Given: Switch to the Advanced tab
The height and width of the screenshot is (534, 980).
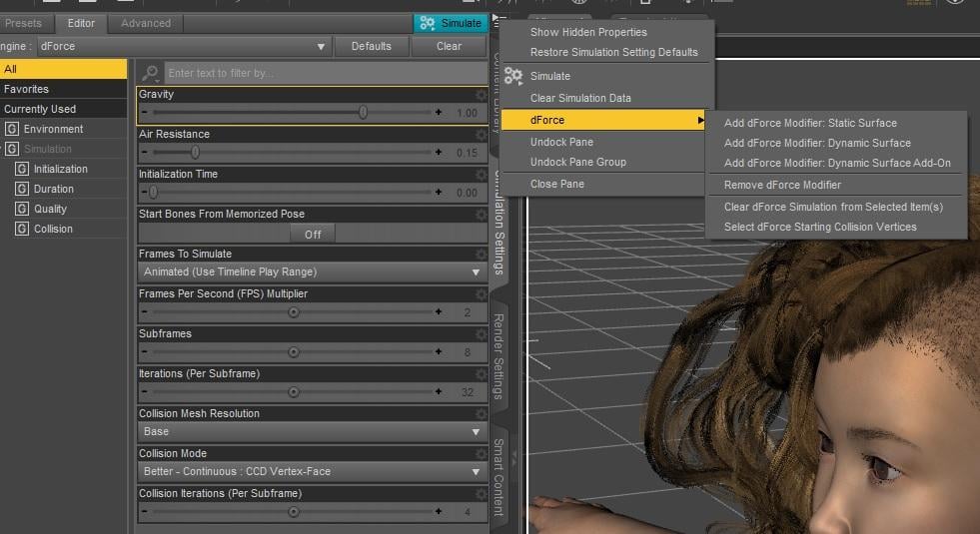Looking at the screenshot, I should pos(146,23).
